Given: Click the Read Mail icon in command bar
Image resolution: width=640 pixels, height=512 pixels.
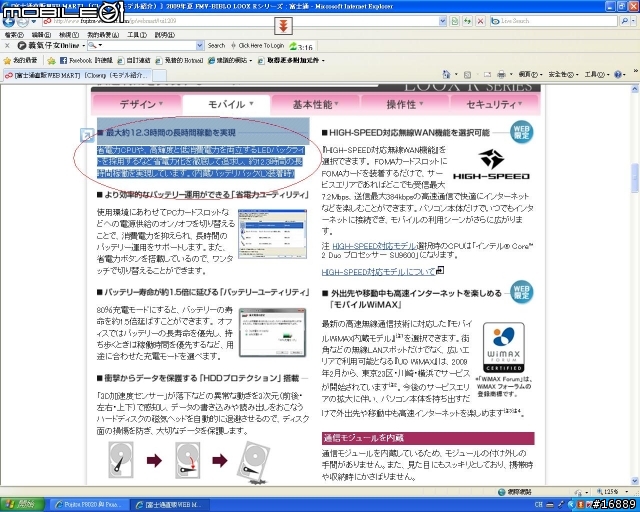Looking at the screenshot, I should coord(487,75).
